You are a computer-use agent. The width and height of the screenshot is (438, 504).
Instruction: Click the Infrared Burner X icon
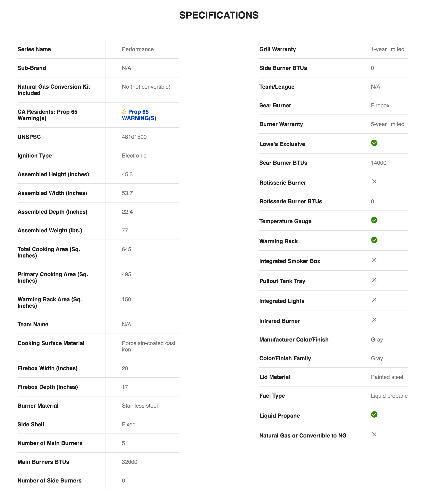click(374, 320)
